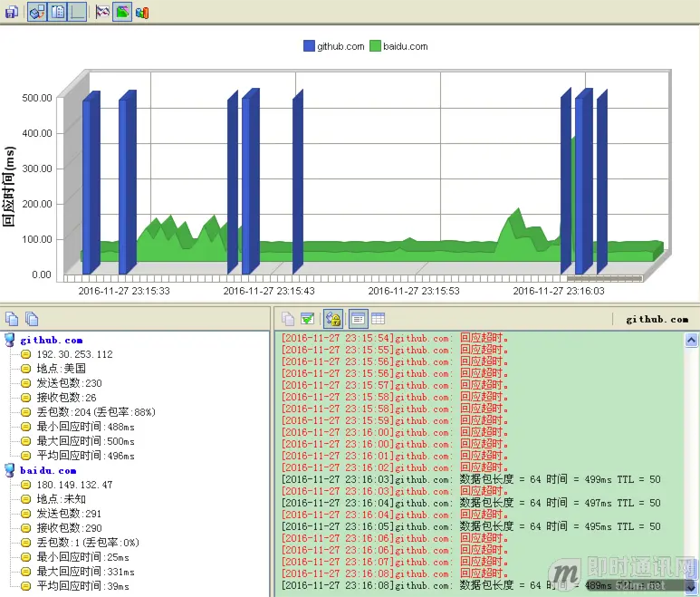Click the log entry at 23:15:54 回应超时
The height and width of the screenshot is (597, 700).
tap(395, 338)
